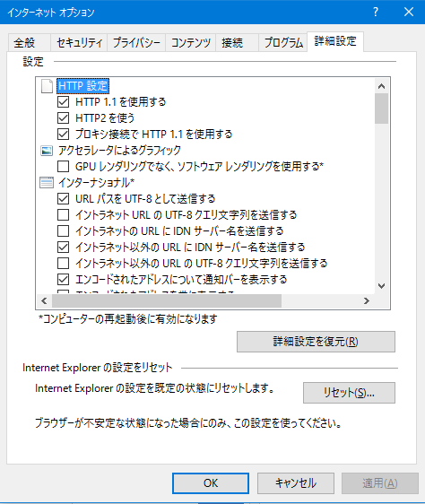The image size is (425, 504).
Task: Select the HTTP 設定 tree heading
Action: pyautogui.click(x=83, y=86)
